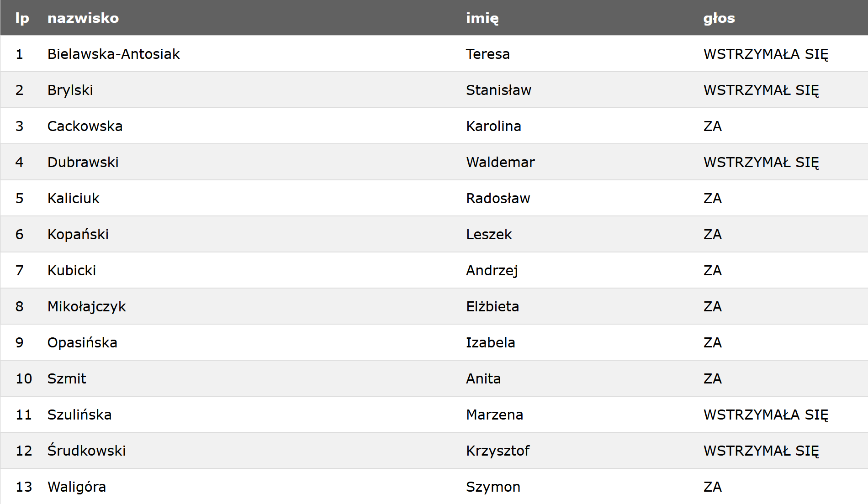Click the name Izabela in row 9
868x504 pixels.
pyautogui.click(x=491, y=342)
